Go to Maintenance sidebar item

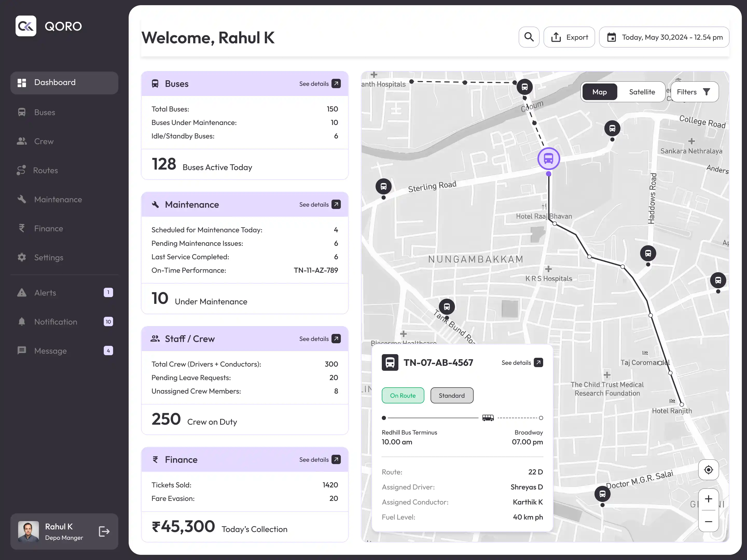[x=58, y=199]
